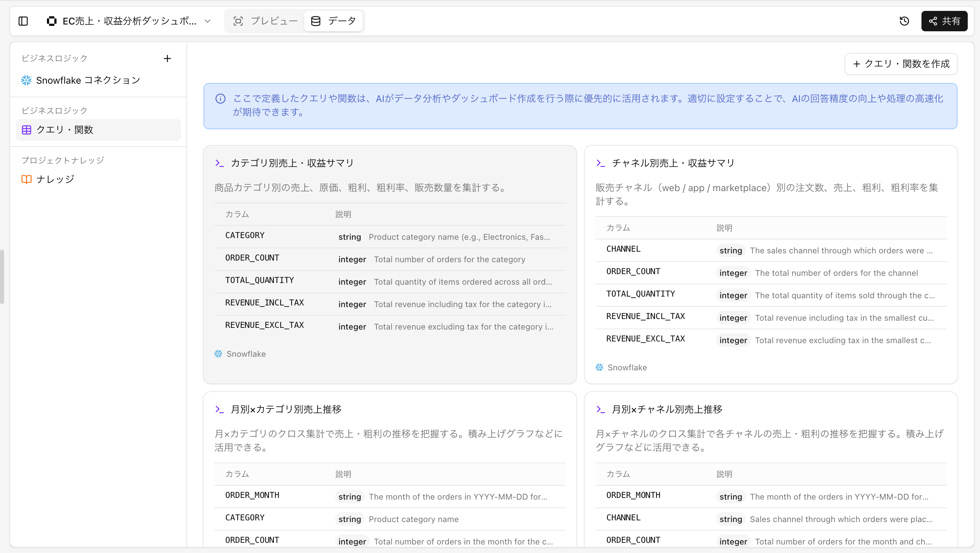Toggle the sidebar panel icon
This screenshot has height=553, width=980.
click(x=23, y=21)
